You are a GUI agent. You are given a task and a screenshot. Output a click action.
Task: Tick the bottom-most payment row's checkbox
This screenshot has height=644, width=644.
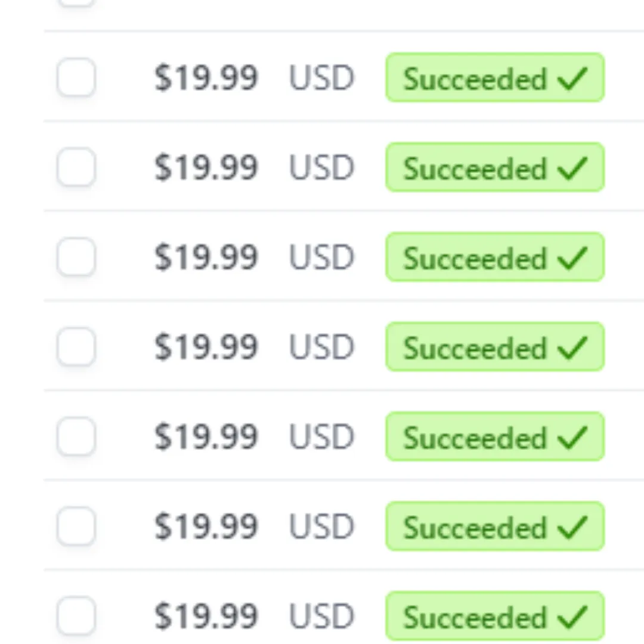click(x=76, y=616)
